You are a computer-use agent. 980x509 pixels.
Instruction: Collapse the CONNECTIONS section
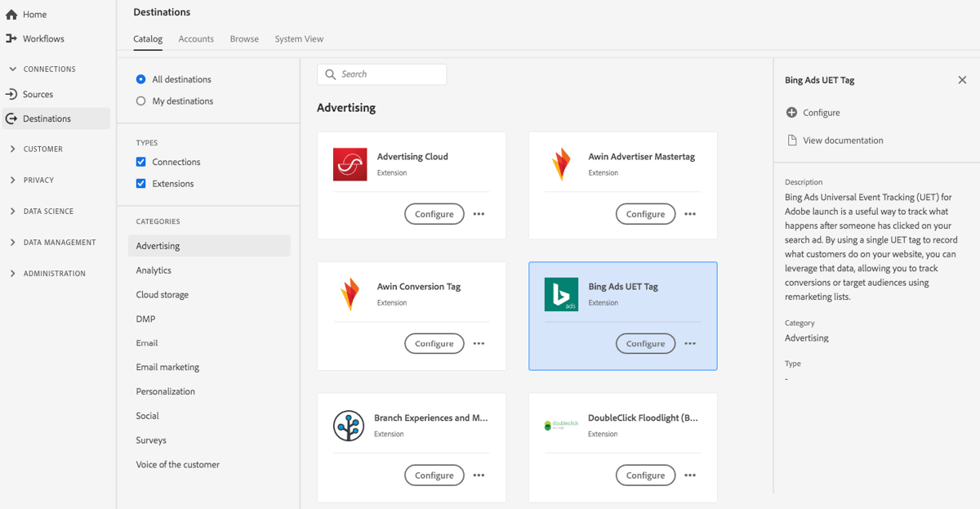(x=12, y=69)
